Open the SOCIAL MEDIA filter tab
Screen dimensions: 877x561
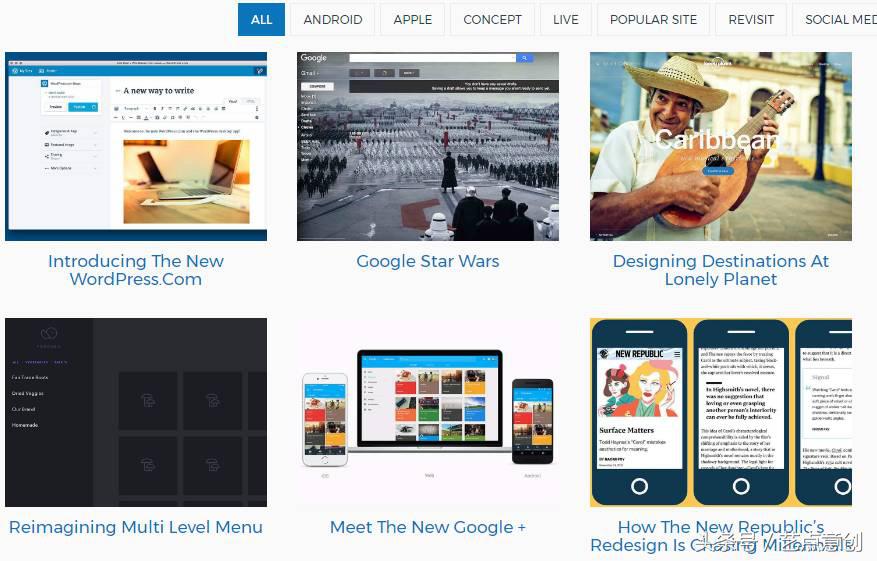click(834, 20)
